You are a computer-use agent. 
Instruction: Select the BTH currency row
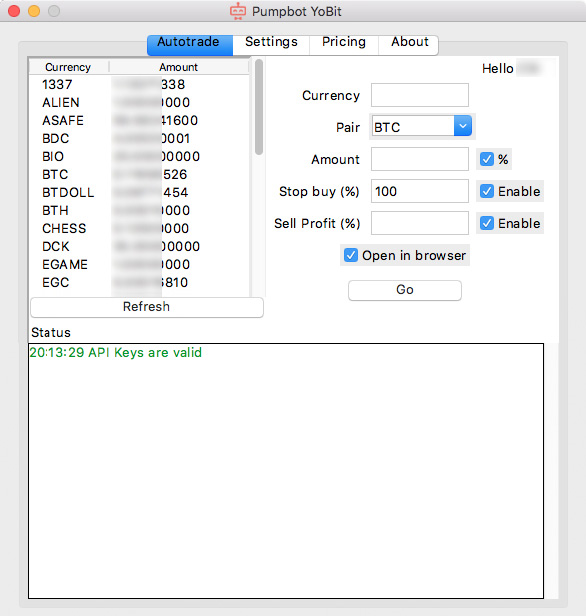pyautogui.click(x=139, y=211)
